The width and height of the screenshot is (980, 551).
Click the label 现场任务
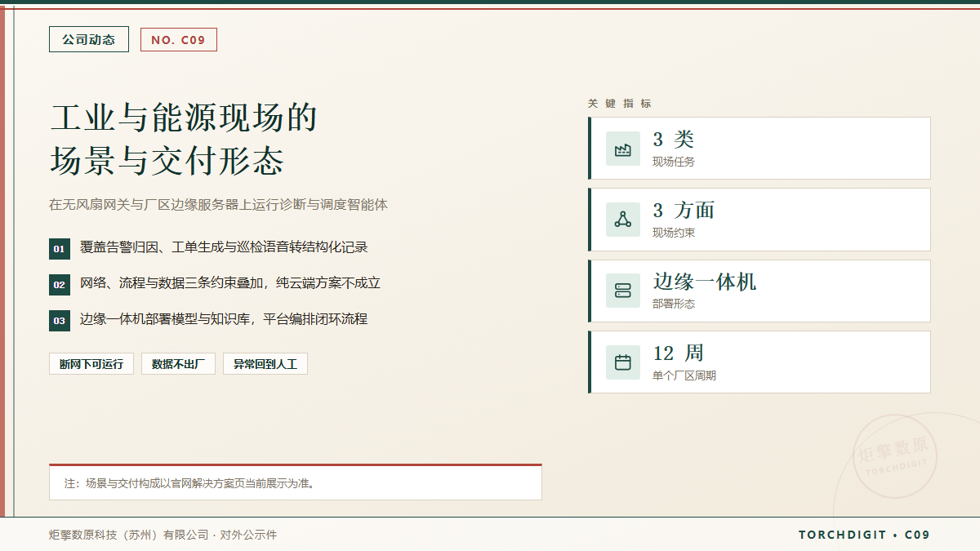tap(674, 162)
